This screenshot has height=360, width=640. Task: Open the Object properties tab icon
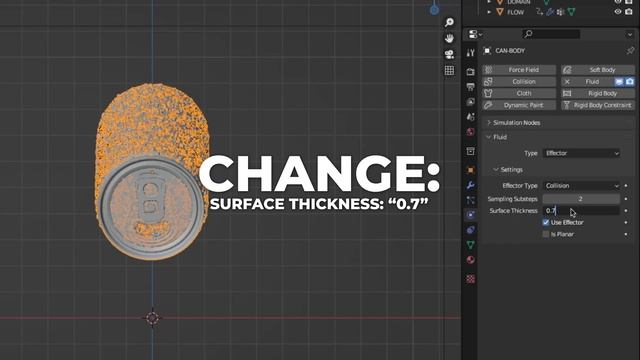(x=471, y=170)
